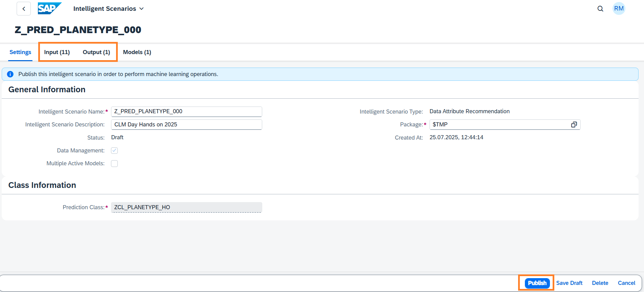This screenshot has width=644, height=292.
Task: Edit the Intelligent Scenario Description field
Action: [x=186, y=125]
